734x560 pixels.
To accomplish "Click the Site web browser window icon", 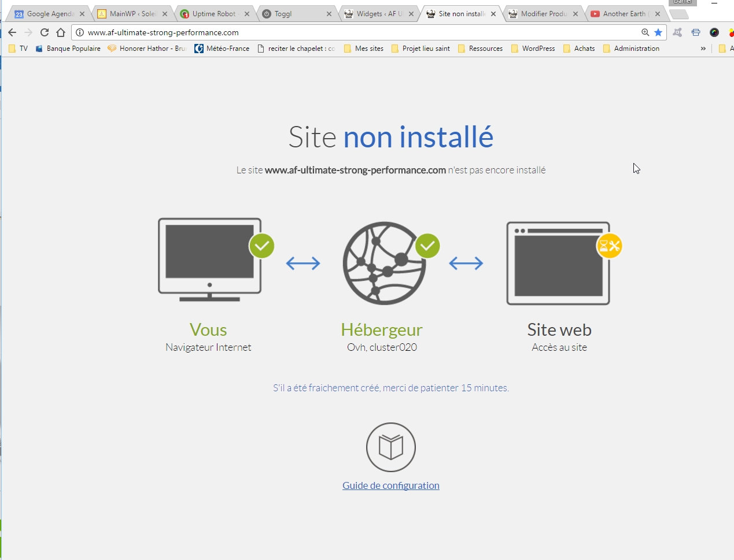I will pyautogui.click(x=558, y=263).
